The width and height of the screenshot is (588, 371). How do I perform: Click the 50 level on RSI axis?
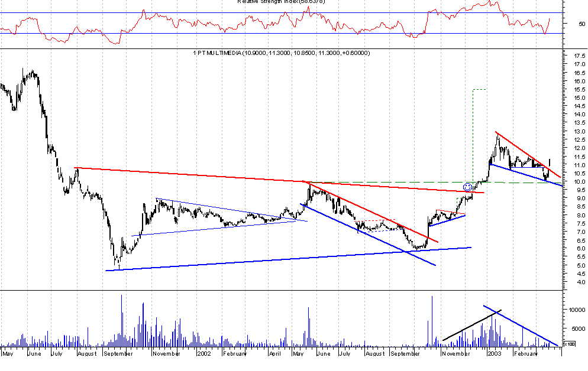pos(581,24)
